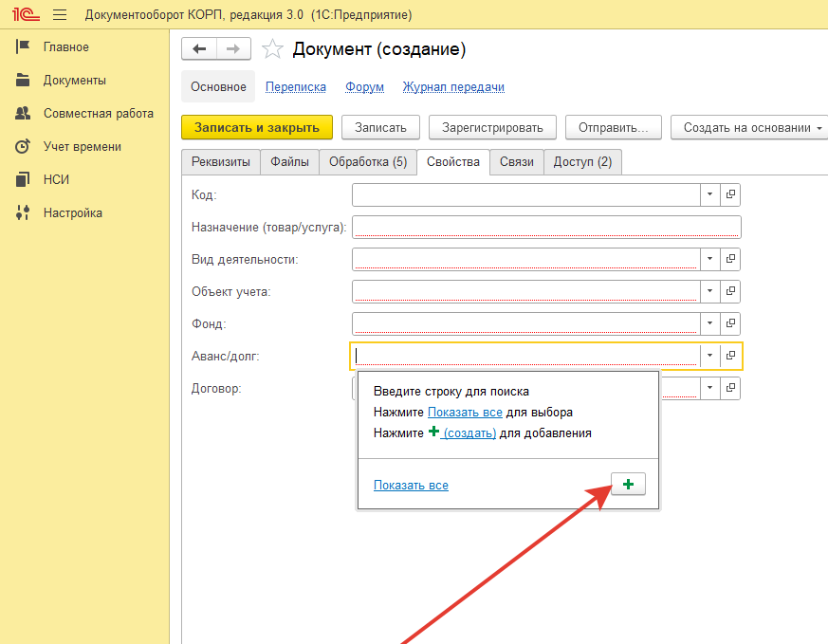Image resolution: width=828 pixels, height=644 pixels.
Task: Click green plus button to create item
Action: [627, 484]
